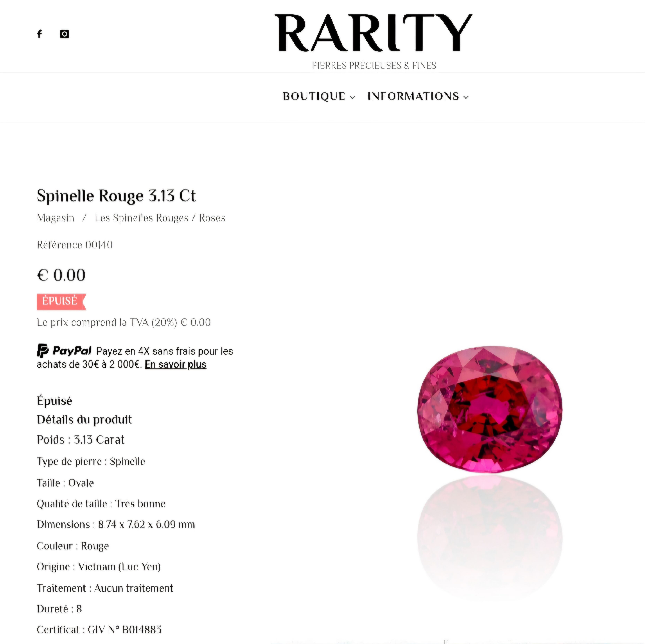
Task: Open the Instagram profile icon
Action: (x=64, y=34)
